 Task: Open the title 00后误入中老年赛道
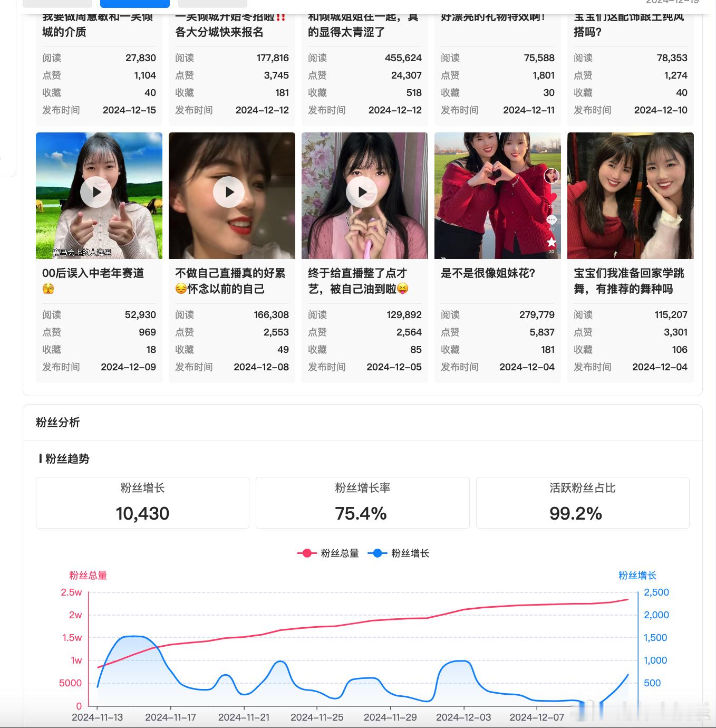point(93,281)
